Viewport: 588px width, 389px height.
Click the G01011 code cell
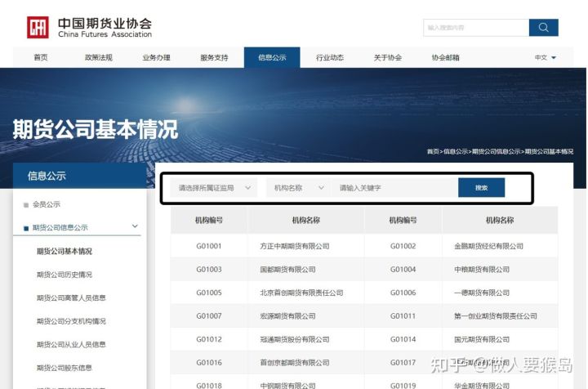pos(403,315)
